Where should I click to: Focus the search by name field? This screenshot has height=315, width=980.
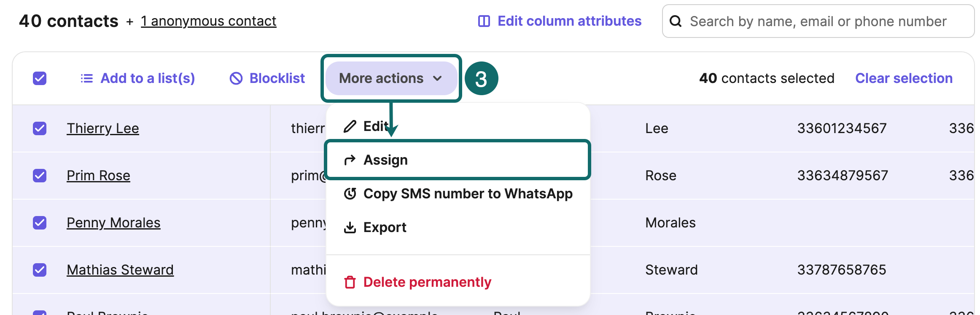(818, 21)
